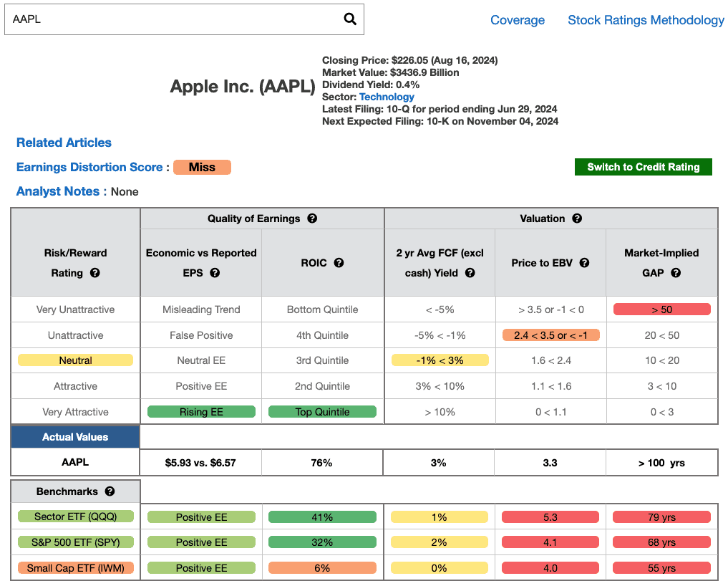
Task: Click the Very Attractive rating label
Action: pyautogui.click(x=75, y=412)
